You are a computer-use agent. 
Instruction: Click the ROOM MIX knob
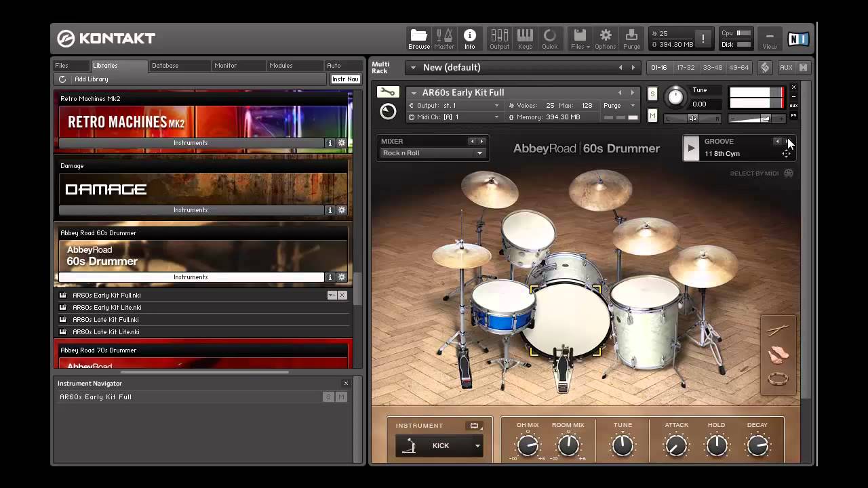tap(568, 445)
